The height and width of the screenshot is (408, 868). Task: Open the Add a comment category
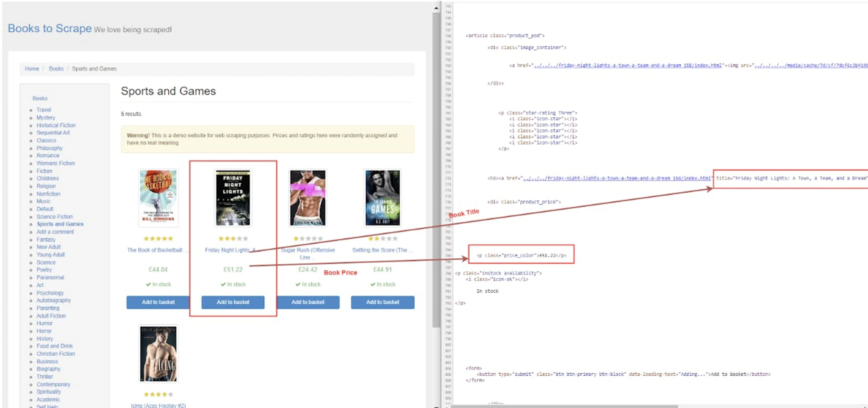point(55,232)
